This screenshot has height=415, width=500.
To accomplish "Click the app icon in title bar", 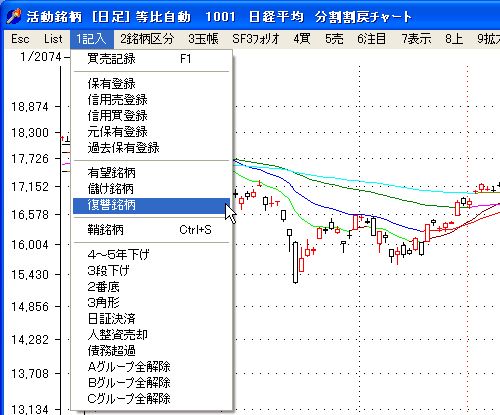I will 14,16.
